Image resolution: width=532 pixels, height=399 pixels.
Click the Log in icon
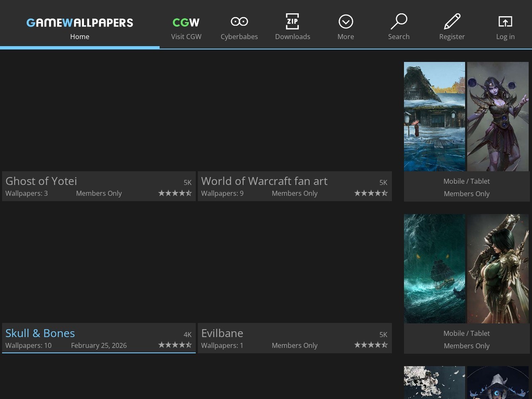505,22
